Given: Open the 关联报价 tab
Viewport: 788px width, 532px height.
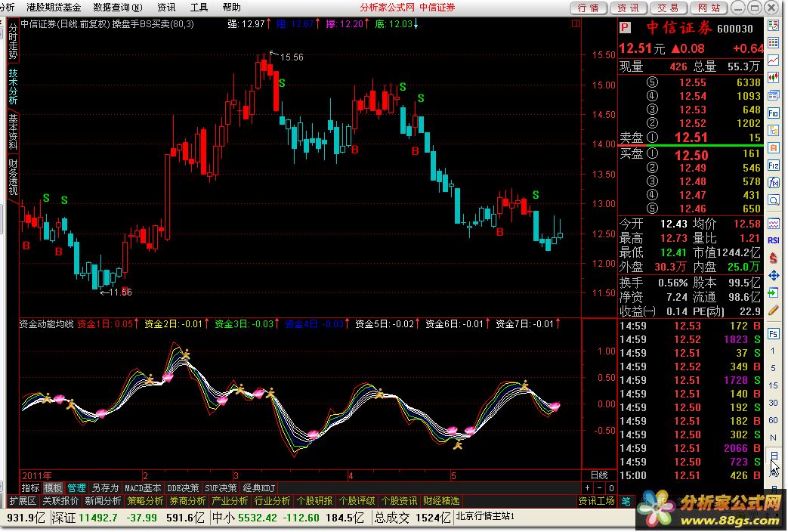Looking at the screenshot, I should (60, 501).
